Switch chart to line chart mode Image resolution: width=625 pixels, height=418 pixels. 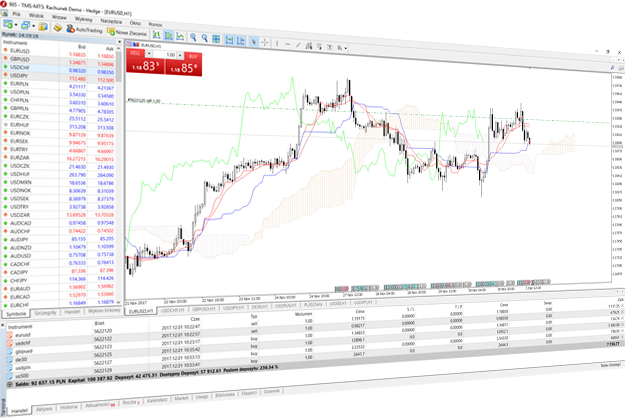point(180,37)
